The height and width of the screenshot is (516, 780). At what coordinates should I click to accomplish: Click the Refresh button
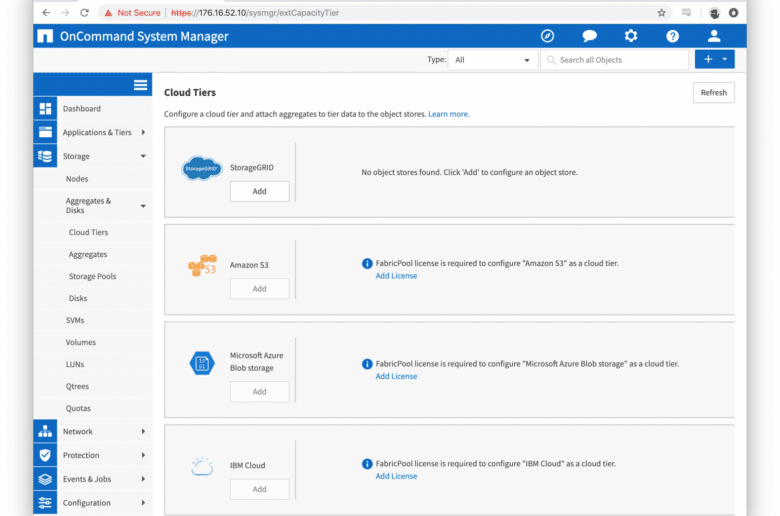713,93
